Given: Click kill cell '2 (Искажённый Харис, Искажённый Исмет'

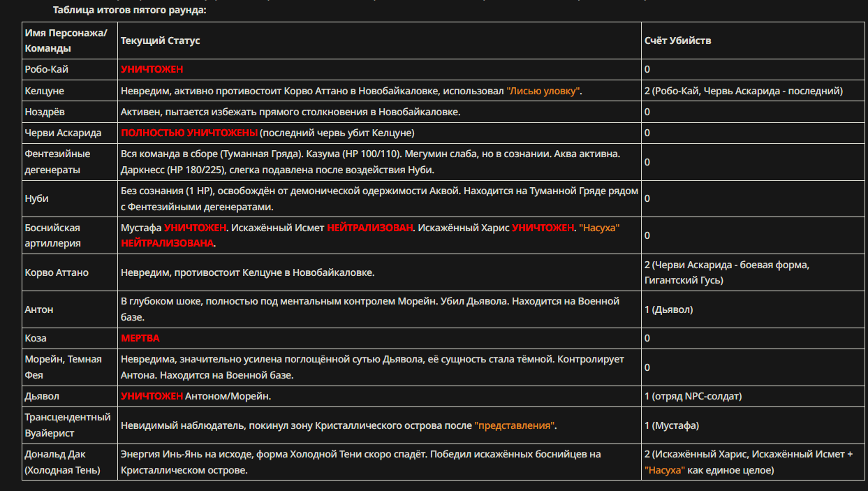Looking at the screenshot, I should tap(753, 462).
